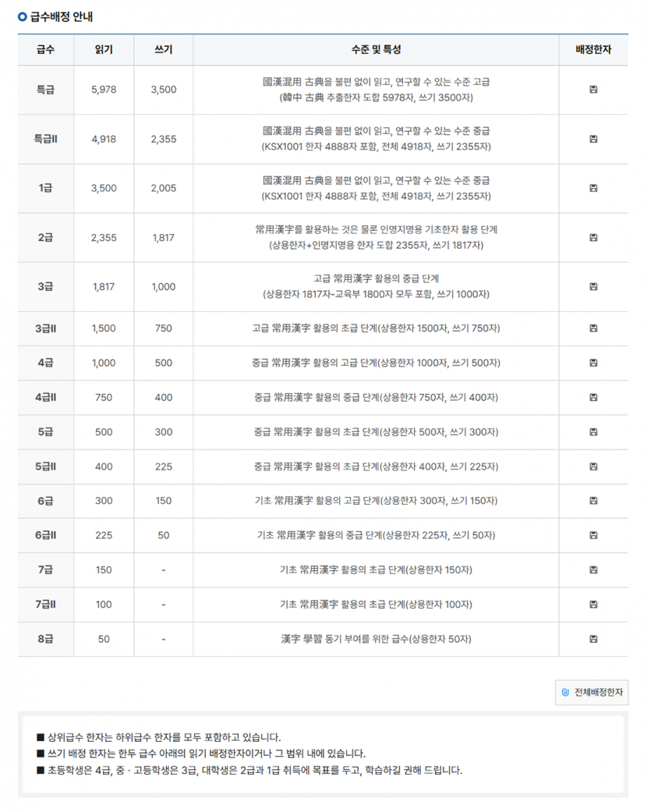Image resolution: width=651 pixels, height=812 pixels.
Task: Download the assigned hanja for 1급
Action: pyautogui.click(x=593, y=188)
